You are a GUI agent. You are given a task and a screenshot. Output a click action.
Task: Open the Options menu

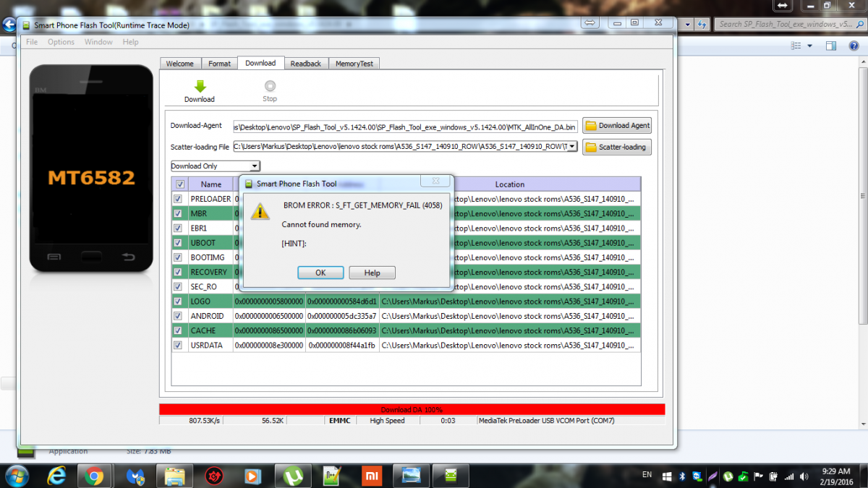coord(61,42)
